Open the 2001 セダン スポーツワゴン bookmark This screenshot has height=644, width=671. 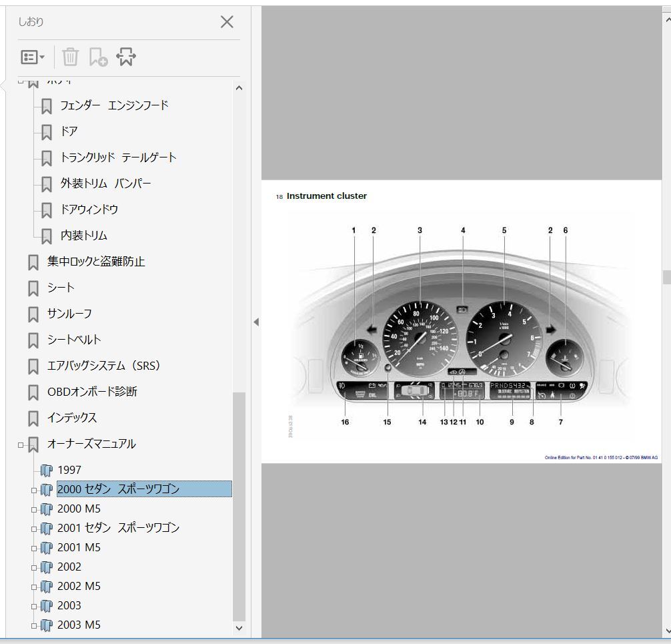point(119,528)
